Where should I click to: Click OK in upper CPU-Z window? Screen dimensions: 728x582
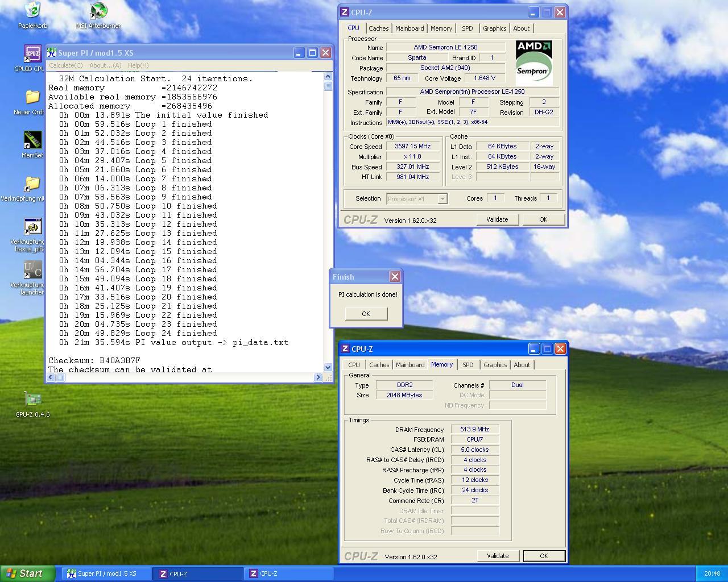[x=543, y=219]
